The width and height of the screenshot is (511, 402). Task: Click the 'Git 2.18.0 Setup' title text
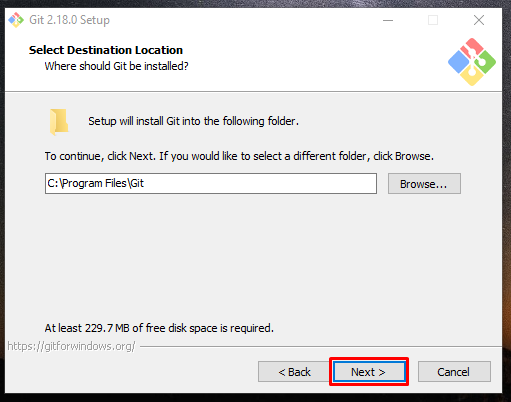click(69, 20)
